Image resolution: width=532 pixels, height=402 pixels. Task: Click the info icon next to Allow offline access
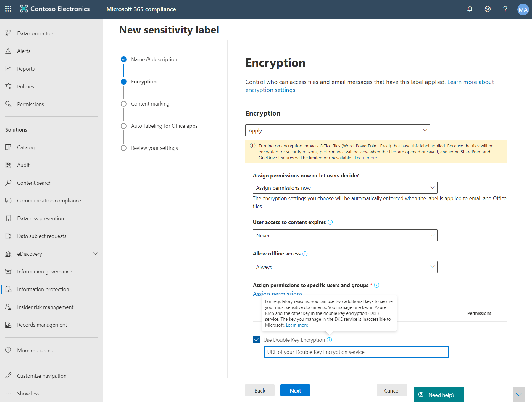coord(305,254)
